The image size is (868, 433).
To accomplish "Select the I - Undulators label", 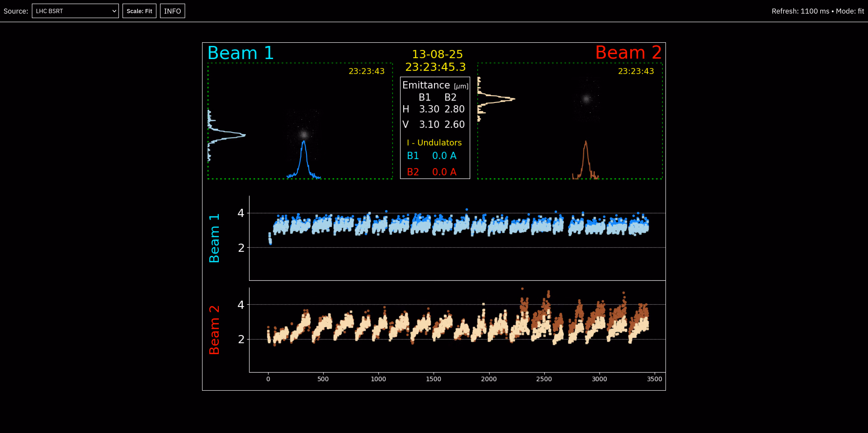I will click(x=434, y=143).
